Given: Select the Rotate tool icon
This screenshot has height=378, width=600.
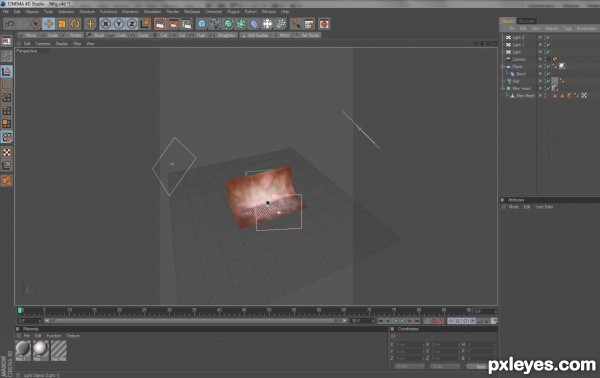Looking at the screenshot, I should tap(75, 24).
